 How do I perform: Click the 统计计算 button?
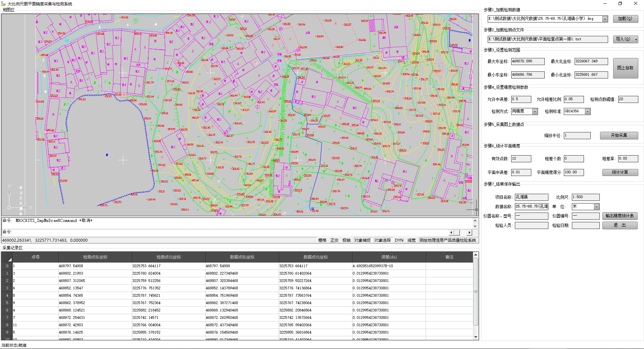[x=620, y=172]
